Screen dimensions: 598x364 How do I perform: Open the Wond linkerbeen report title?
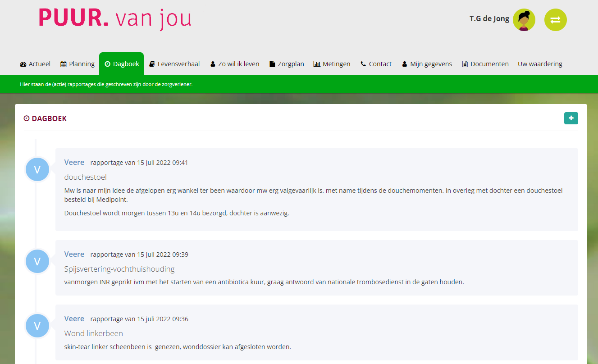pos(94,333)
